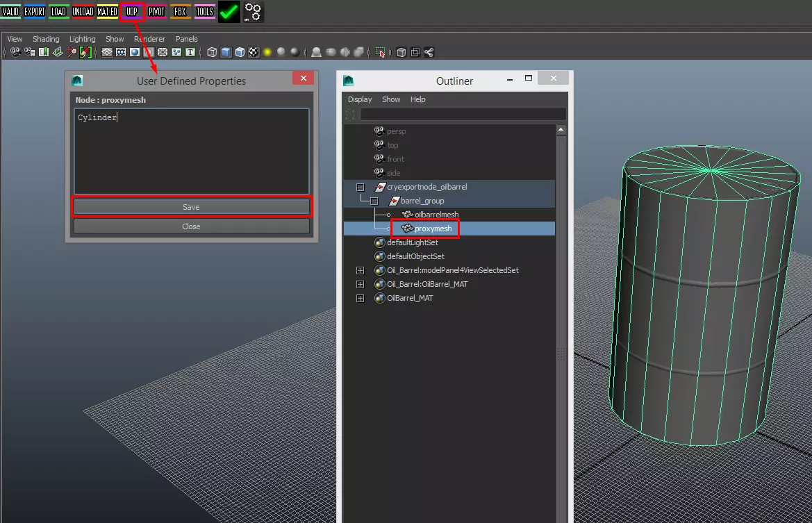Open the UDP shelf tool
Image resolution: width=812 pixels, height=523 pixels.
(132, 11)
